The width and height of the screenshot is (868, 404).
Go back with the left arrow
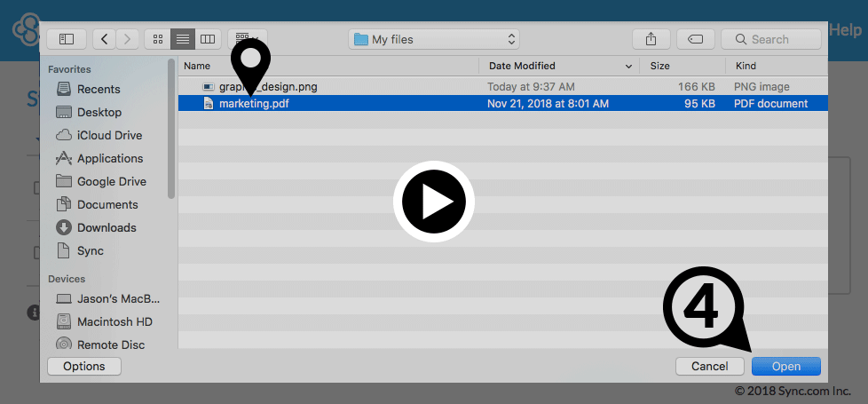(x=106, y=39)
